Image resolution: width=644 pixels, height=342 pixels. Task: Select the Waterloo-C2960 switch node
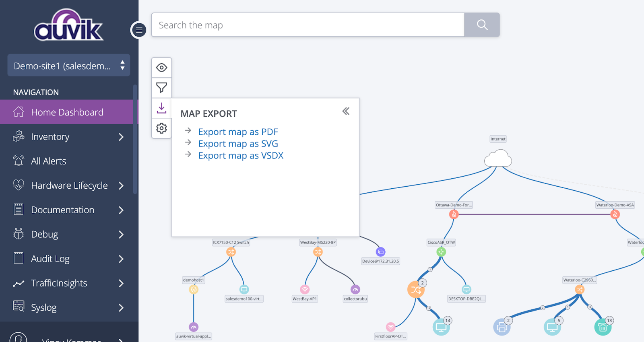click(x=580, y=289)
